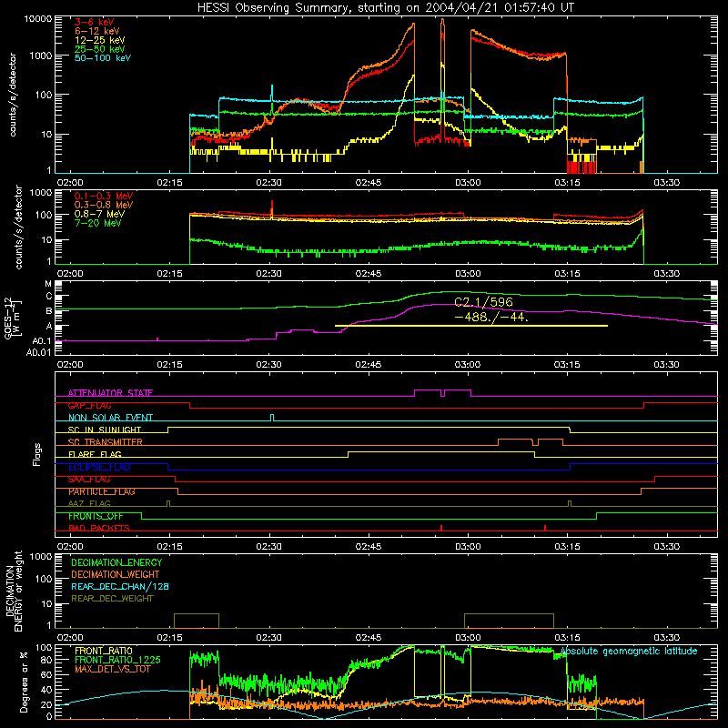Select the BAD_PACKETS flag label

coord(99,529)
